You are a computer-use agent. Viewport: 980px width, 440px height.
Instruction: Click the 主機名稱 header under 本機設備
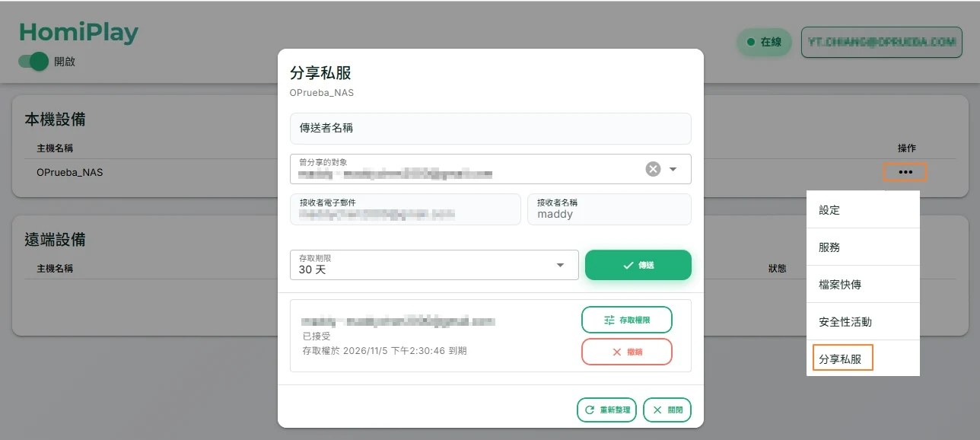pos(55,148)
